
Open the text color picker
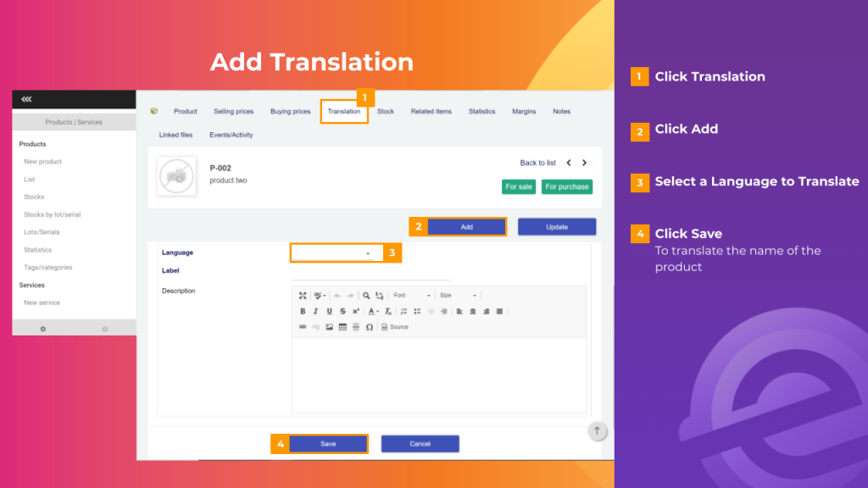[370, 311]
